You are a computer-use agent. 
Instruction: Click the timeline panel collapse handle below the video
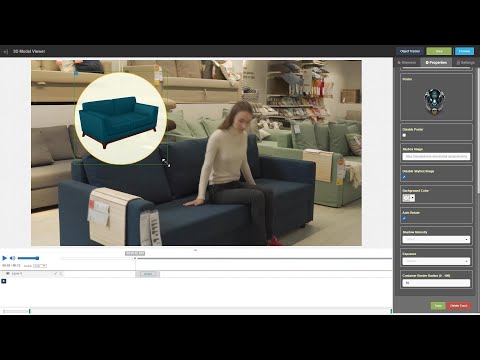(196, 250)
